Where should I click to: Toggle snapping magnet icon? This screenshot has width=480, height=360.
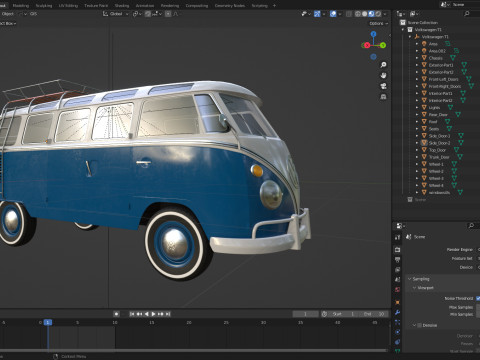(148, 14)
